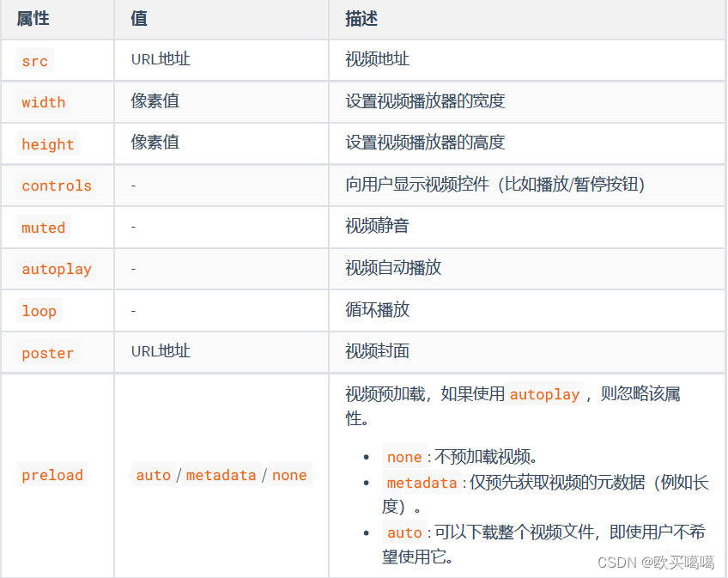This screenshot has width=728, height=578.
Task: Select the preload attribute code cell
Action: coord(52,475)
